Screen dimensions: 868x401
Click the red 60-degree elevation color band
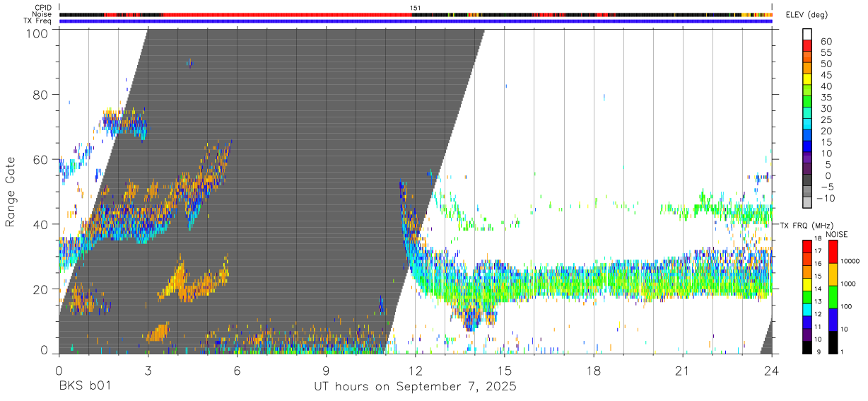(x=807, y=45)
